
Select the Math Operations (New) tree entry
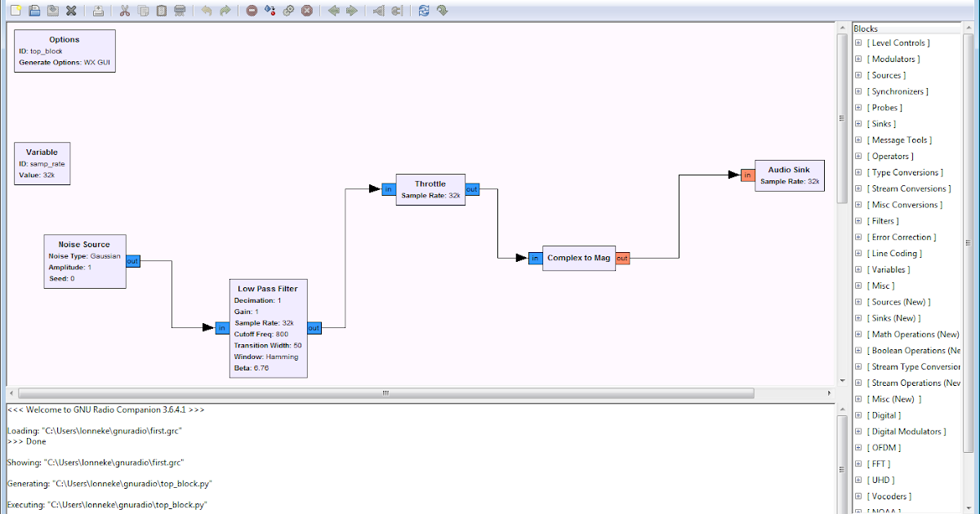(914, 335)
